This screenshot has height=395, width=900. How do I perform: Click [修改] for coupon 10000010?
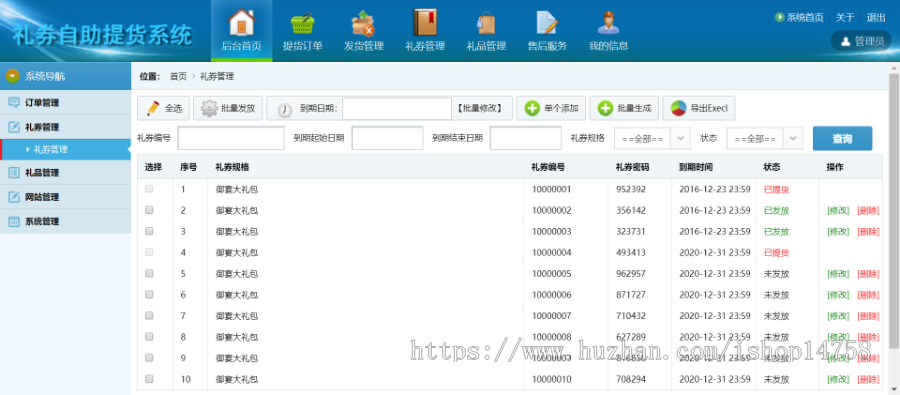[x=838, y=379]
